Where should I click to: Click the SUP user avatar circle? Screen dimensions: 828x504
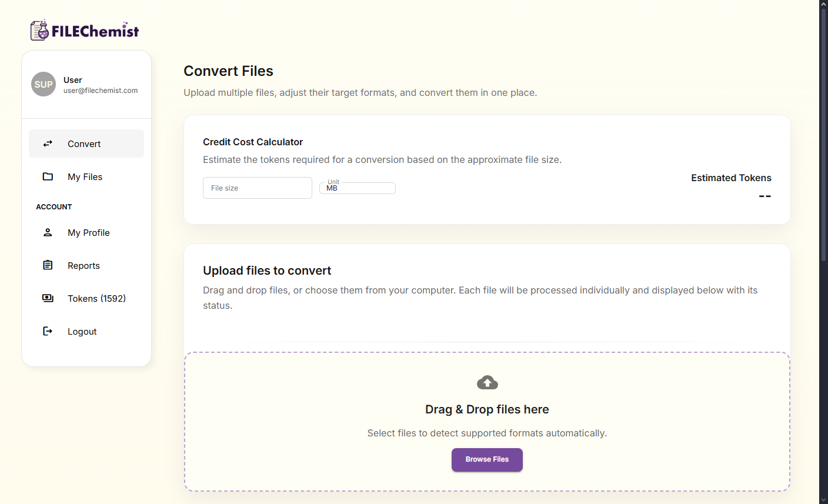coord(43,84)
